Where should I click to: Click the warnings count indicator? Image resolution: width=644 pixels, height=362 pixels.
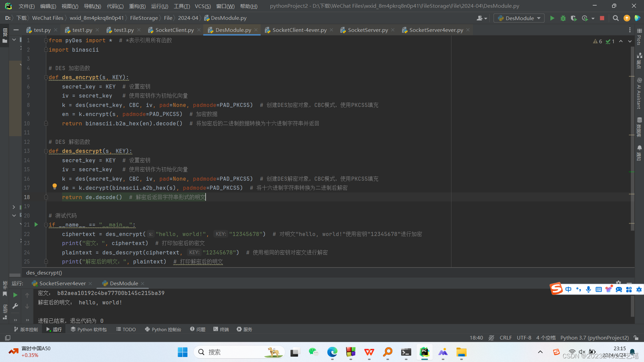coord(598,41)
